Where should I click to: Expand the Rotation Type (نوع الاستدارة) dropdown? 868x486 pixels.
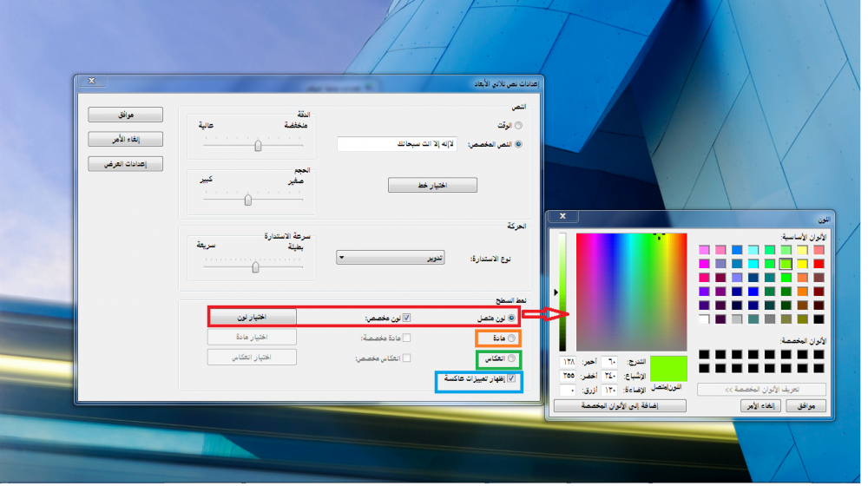point(389,258)
